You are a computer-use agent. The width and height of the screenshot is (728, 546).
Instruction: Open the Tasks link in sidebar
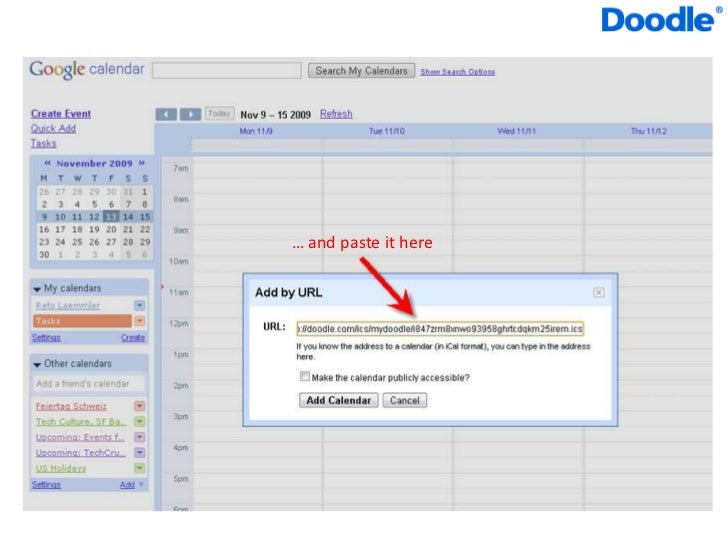(x=44, y=143)
